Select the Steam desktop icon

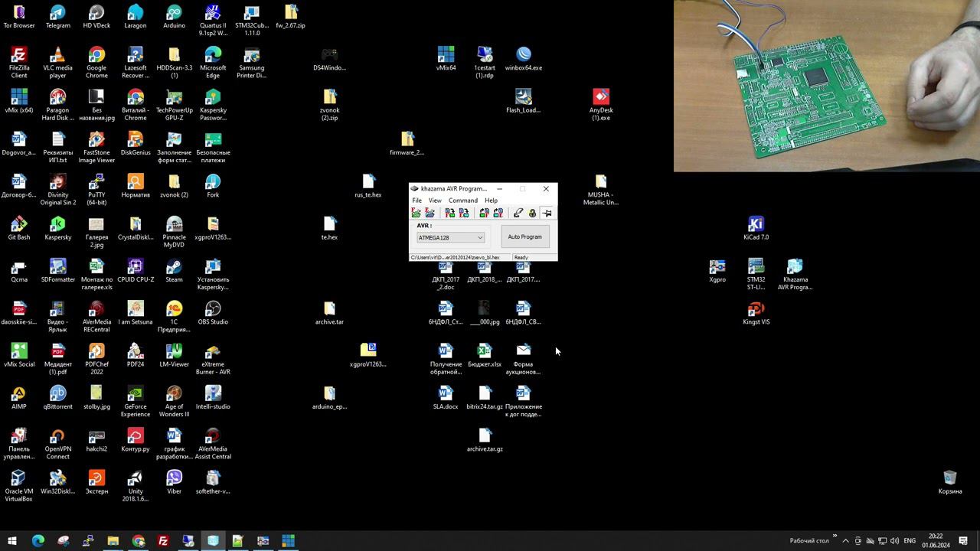click(x=174, y=270)
